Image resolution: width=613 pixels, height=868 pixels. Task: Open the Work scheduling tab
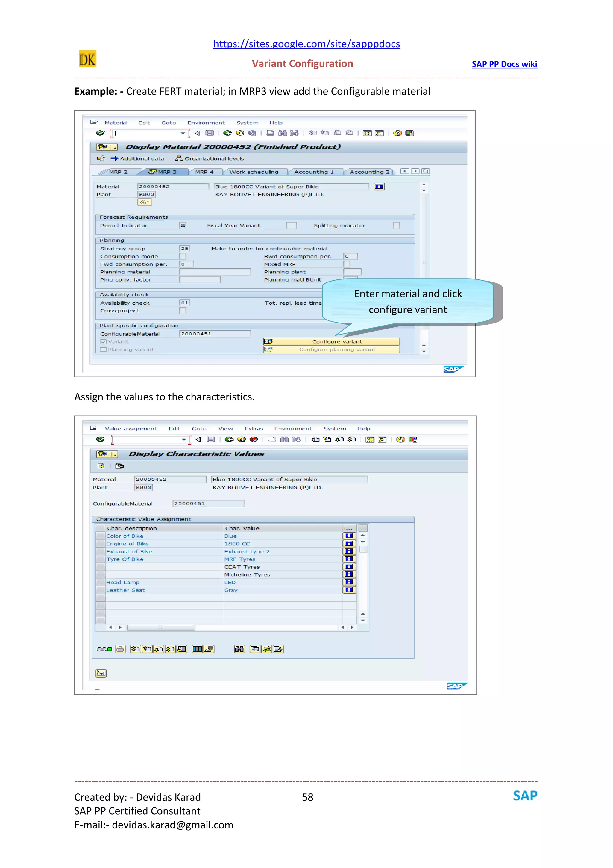(254, 172)
